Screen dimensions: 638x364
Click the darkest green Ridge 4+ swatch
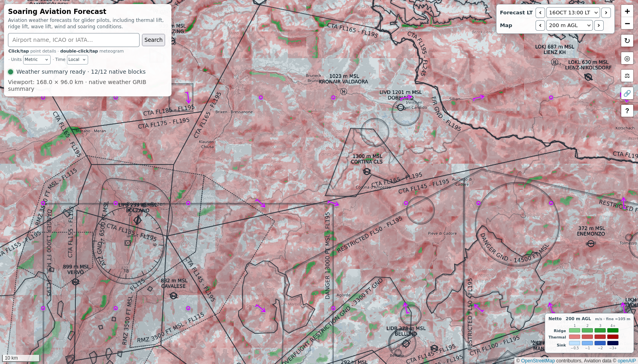(613, 330)
